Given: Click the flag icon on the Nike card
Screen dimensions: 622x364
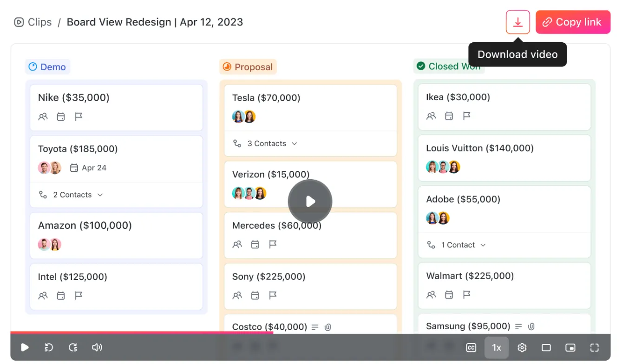Looking at the screenshot, I should 79,117.
